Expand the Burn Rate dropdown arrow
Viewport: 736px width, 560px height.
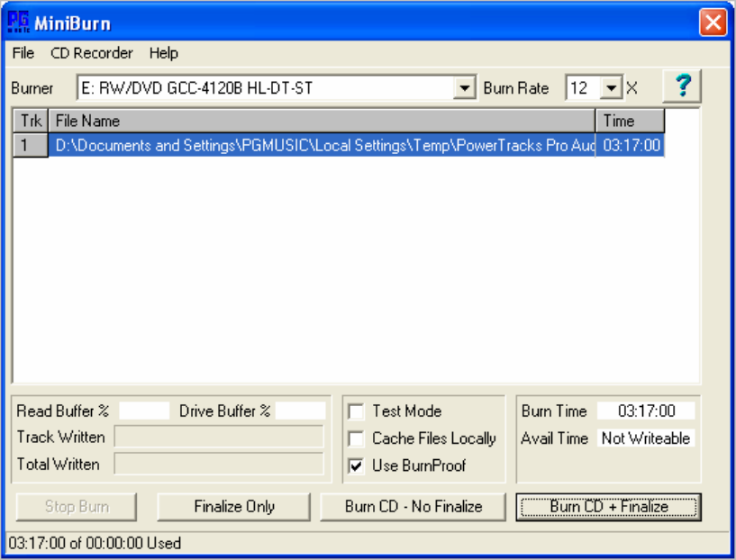pyautogui.click(x=611, y=87)
